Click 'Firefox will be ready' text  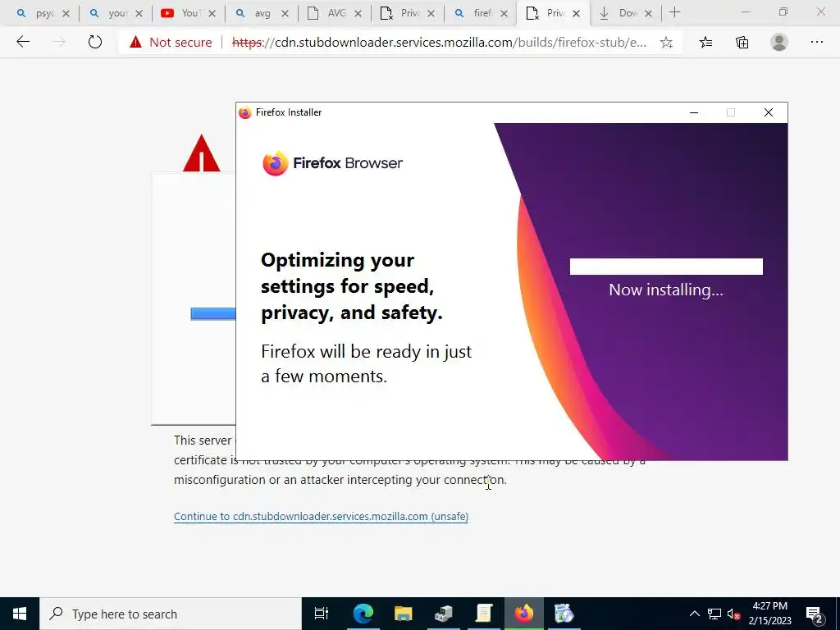[x=367, y=363]
